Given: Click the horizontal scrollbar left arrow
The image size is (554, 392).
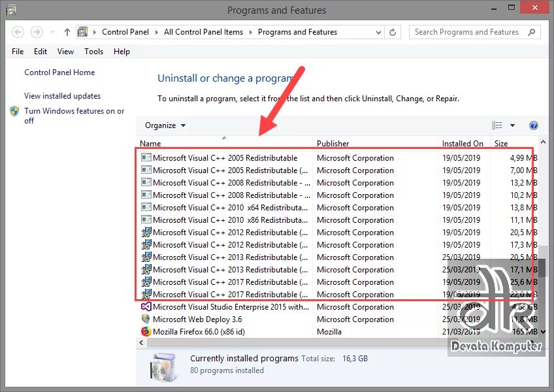Looking at the screenshot, I should click(141, 342).
